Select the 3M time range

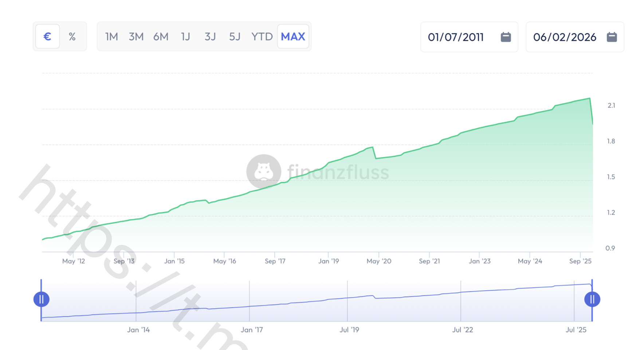136,37
